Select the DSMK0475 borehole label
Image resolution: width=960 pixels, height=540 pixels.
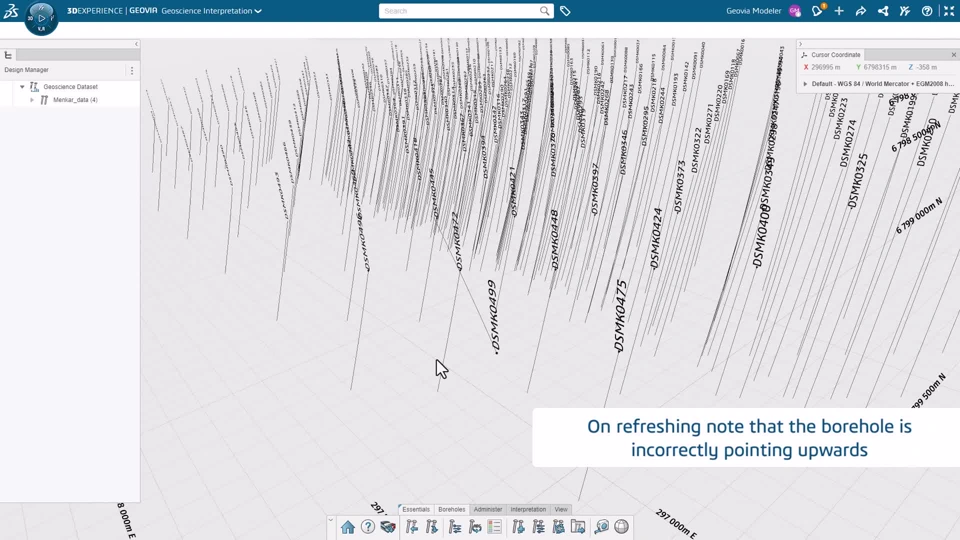(x=621, y=315)
